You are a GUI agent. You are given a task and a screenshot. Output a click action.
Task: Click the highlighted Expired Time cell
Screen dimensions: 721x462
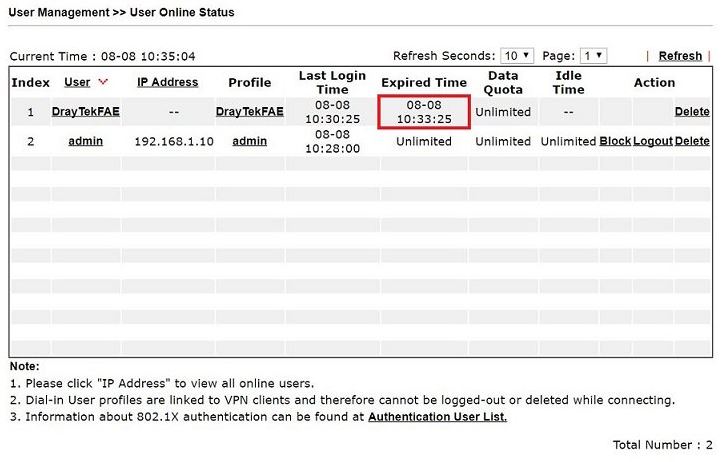coord(424,112)
